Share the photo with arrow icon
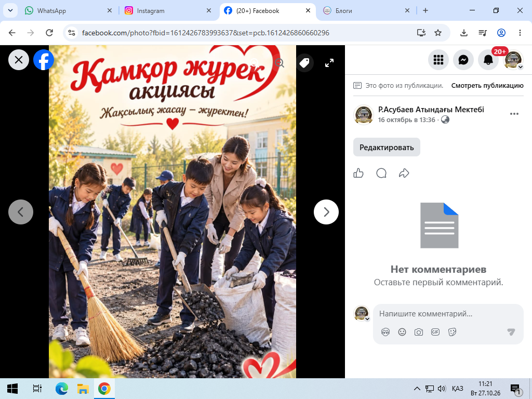This screenshot has height=399, width=532. click(404, 173)
